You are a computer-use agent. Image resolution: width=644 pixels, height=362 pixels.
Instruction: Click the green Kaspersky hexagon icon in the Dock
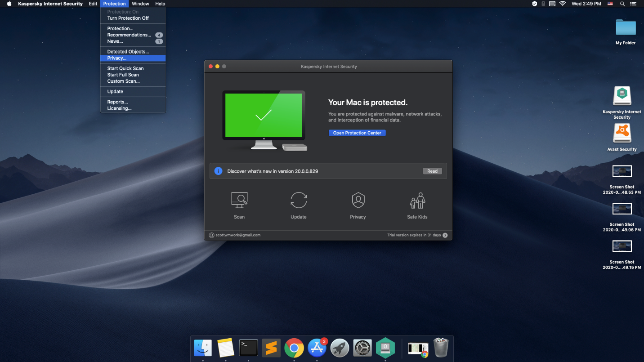pos(385,348)
